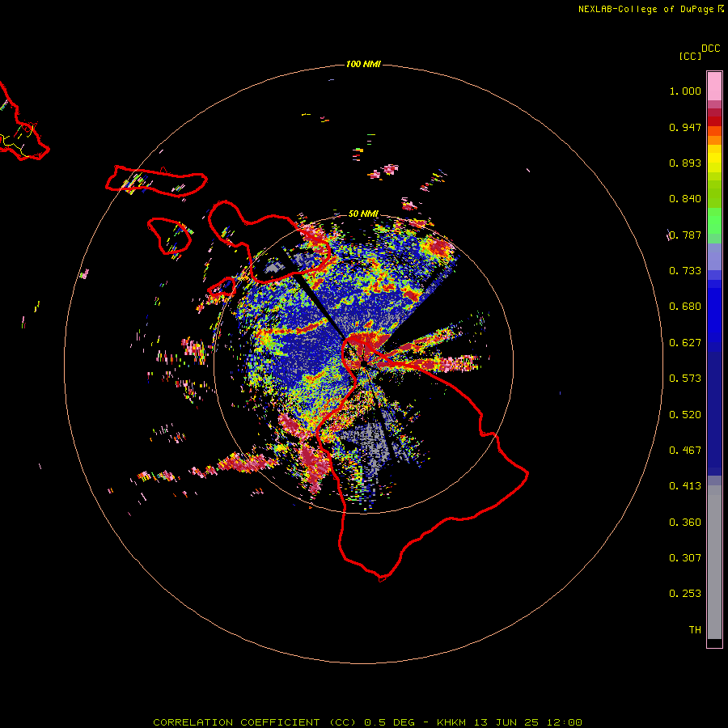Click the 0.947 value on the color scale
The image size is (728, 728).
(685, 127)
